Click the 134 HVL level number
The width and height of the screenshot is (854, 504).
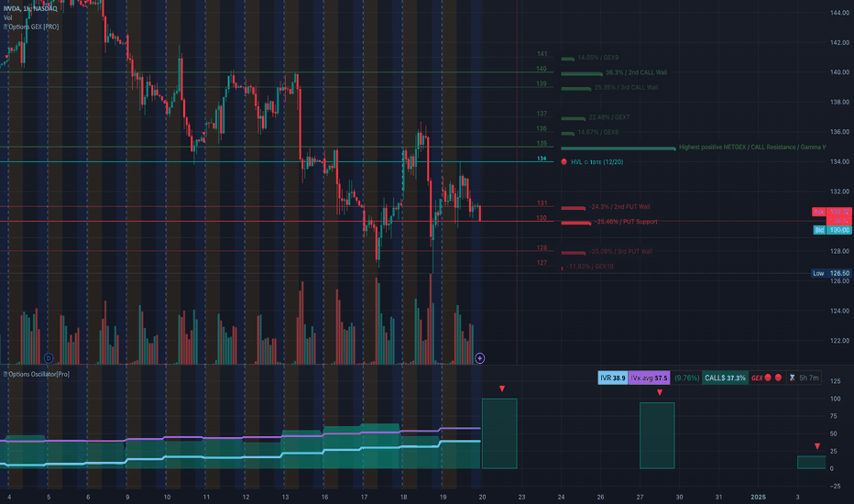542,159
